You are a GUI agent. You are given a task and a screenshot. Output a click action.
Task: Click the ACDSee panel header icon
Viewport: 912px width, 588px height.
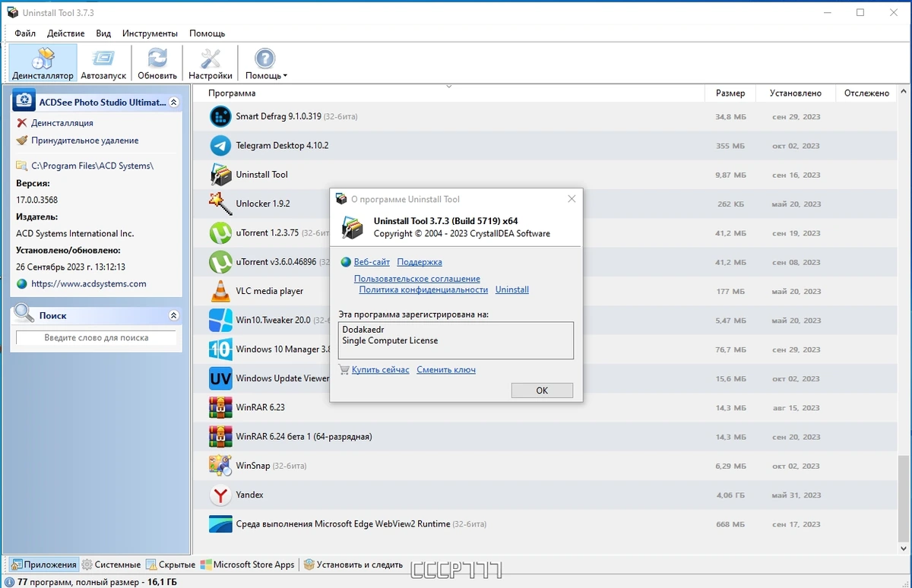coord(24,101)
